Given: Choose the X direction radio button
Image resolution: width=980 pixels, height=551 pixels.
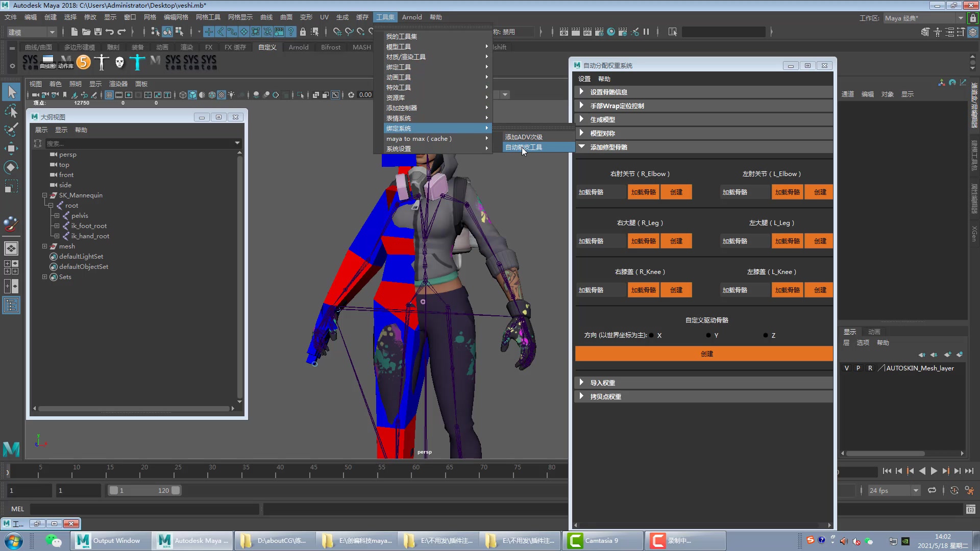Looking at the screenshot, I should 652,335.
